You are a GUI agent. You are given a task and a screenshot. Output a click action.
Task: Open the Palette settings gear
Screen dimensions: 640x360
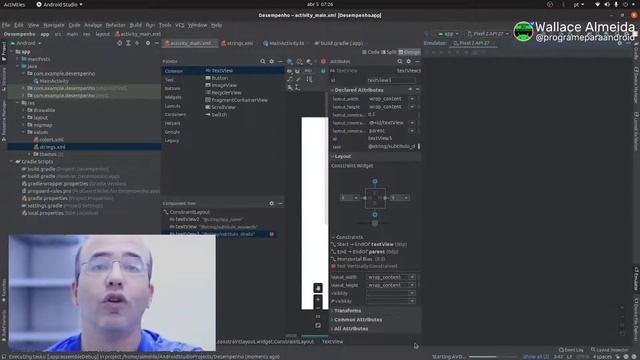click(272, 61)
